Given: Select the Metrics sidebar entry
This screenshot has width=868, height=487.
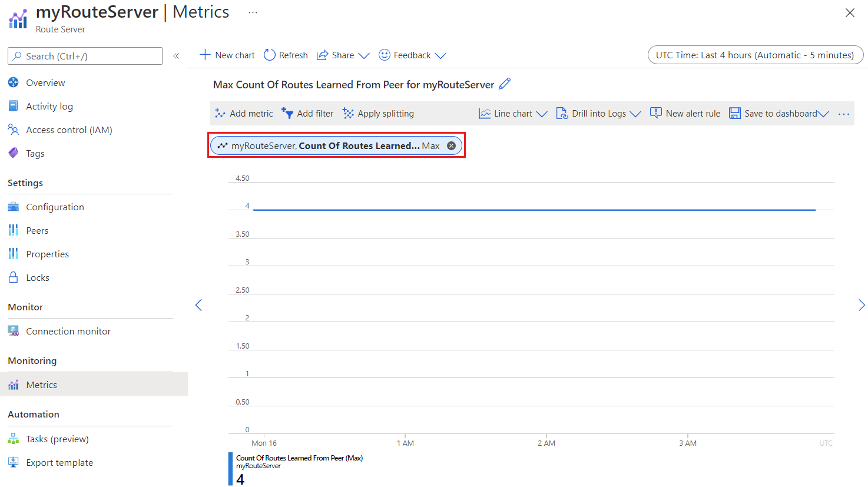Looking at the screenshot, I should 42,385.
